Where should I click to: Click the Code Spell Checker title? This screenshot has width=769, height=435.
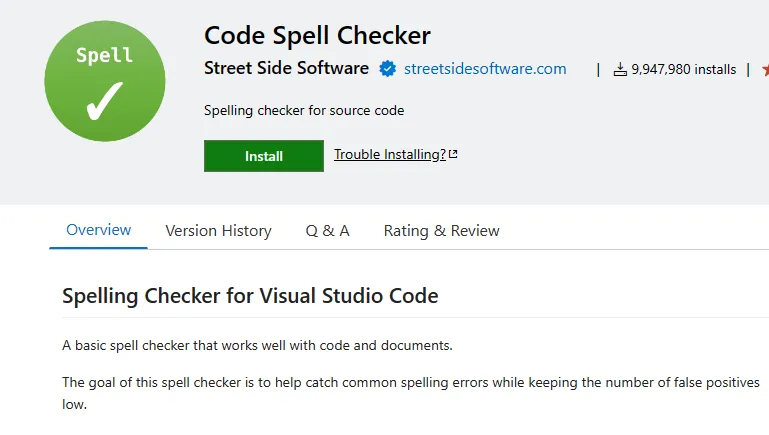pos(317,36)
